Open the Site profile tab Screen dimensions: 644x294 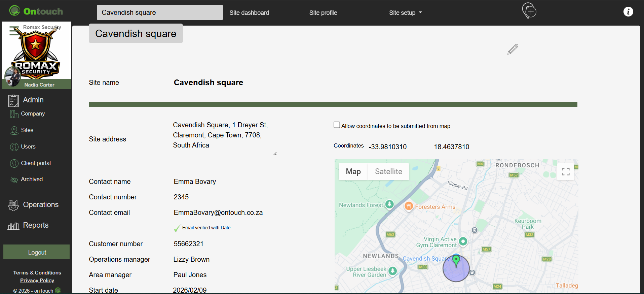(323, 13)
